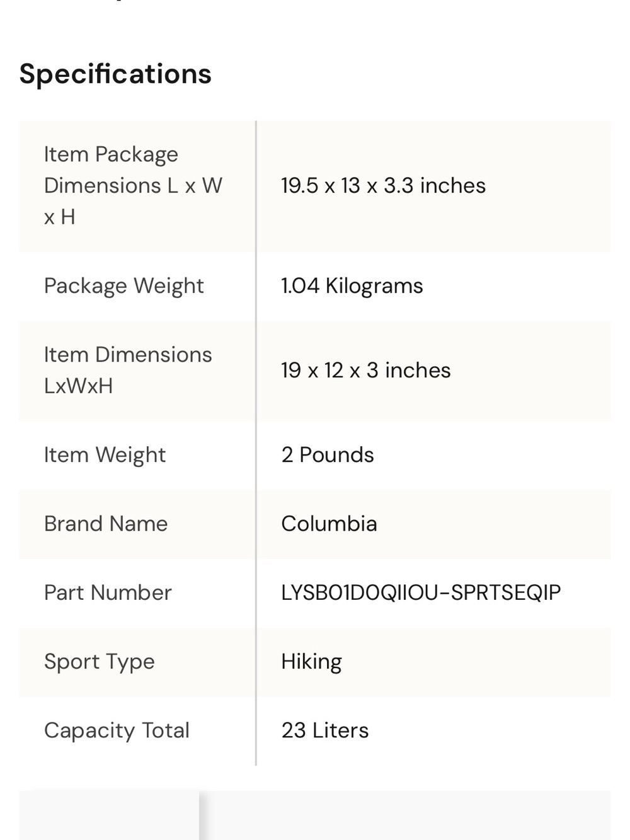Click the Package Weight label
This screenshot has width=630, height=840.
(x=123, y=286)
